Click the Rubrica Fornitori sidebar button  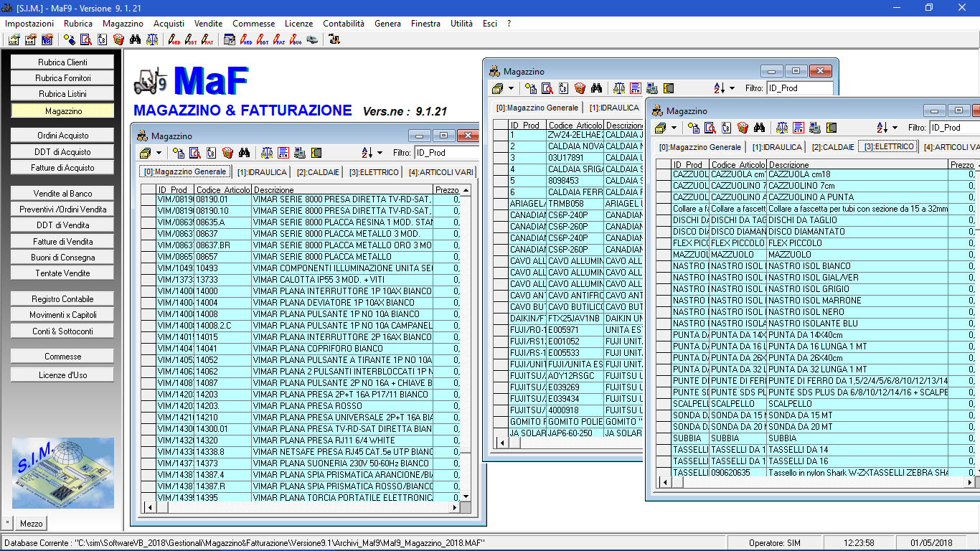point(63,78)
